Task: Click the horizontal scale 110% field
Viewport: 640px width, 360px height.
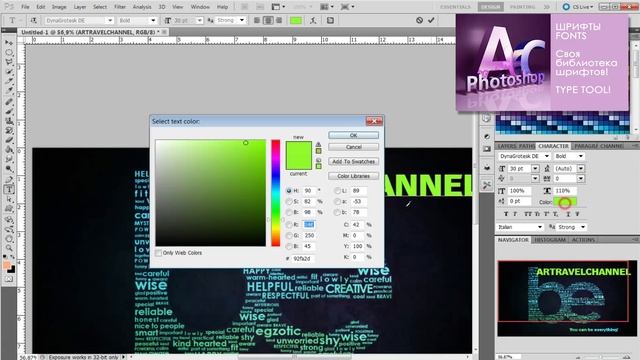Action: [564, 191]
